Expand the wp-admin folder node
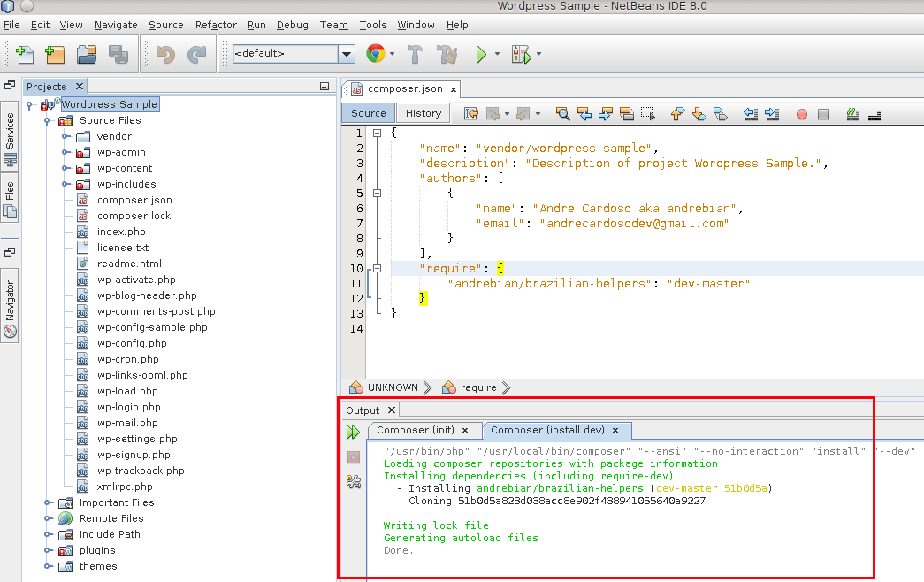The width and height of the screenshot is (924, 582). point(65,152)
